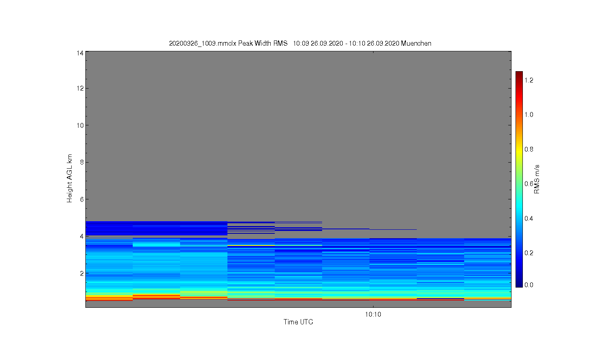Click the 1.2 colorbar tick label
The width and height of the screenshot is (607, 364).
[529, 80]
